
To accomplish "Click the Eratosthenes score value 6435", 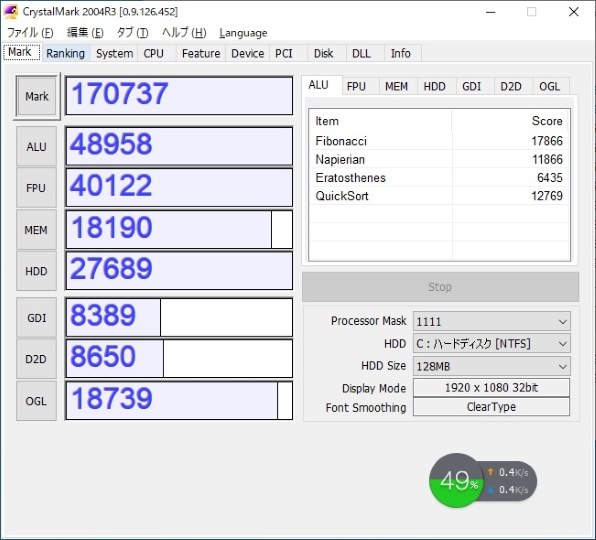I will coord(550,177).
